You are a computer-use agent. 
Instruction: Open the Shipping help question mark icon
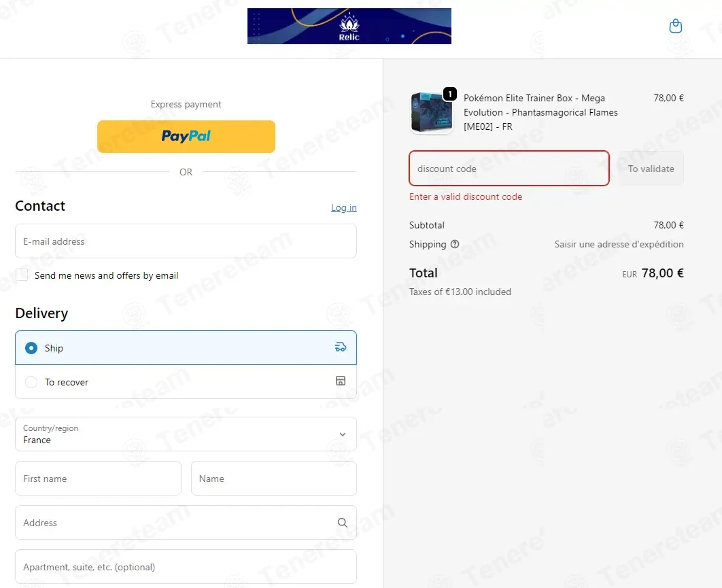454,244
